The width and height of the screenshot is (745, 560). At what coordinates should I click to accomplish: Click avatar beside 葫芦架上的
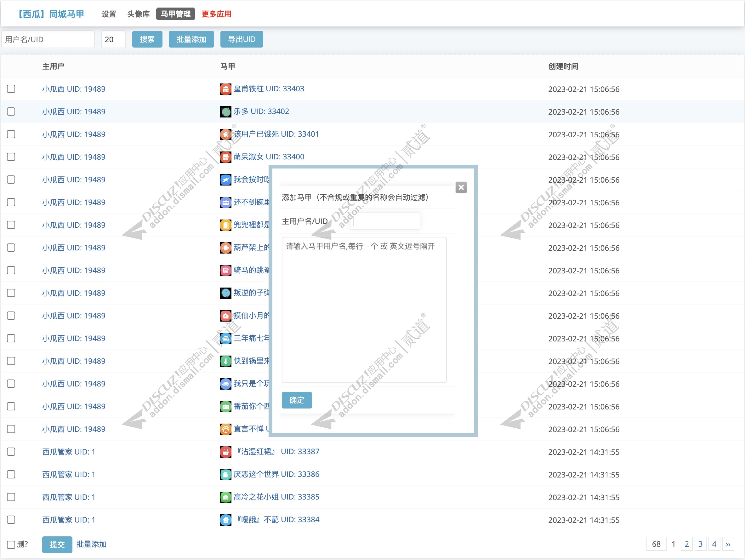tap(226, 248)
